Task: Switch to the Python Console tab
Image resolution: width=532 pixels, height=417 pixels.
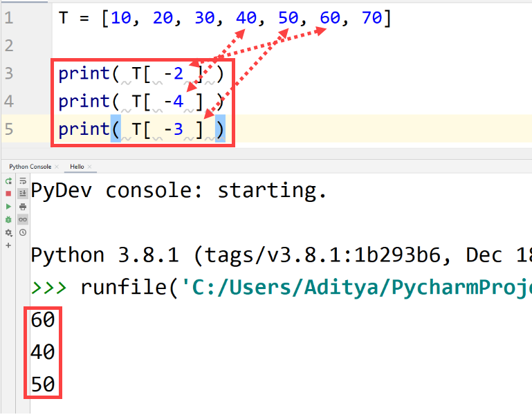Action: click(x=30, y=167)
